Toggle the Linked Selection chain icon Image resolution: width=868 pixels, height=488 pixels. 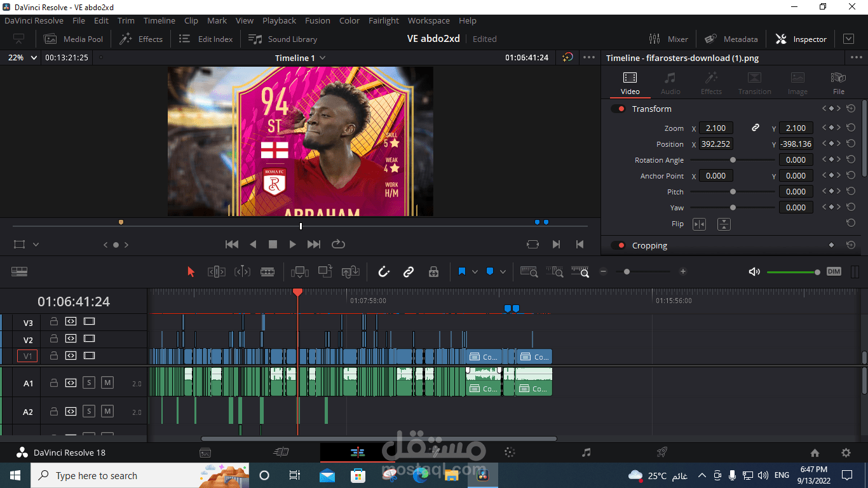[x=409, y=272]
